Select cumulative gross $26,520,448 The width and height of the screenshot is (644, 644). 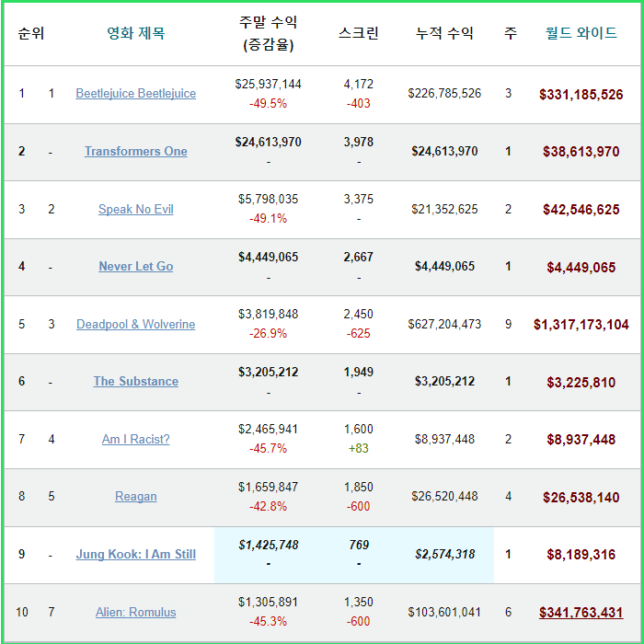pyautogui.click(x=444, y=496)
